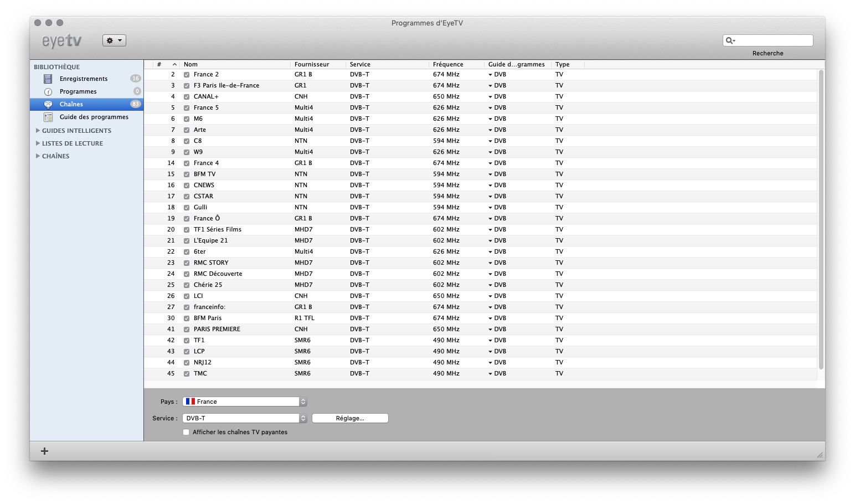This screenshot has width=855, height=504.
Task: Click the Programmes clock icon
Action: coord(48,91)
